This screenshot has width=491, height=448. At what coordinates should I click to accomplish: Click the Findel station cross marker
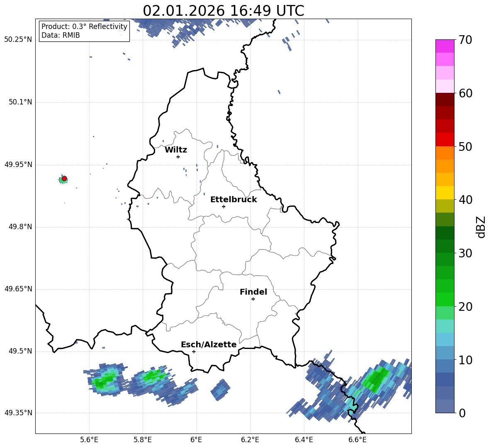(x=253, y=299)
